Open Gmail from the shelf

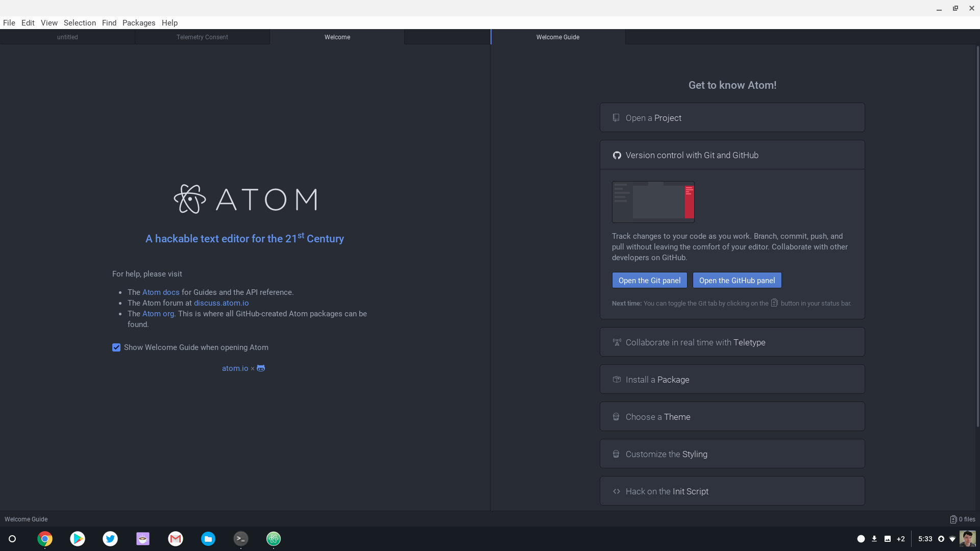tap(176, 539)
